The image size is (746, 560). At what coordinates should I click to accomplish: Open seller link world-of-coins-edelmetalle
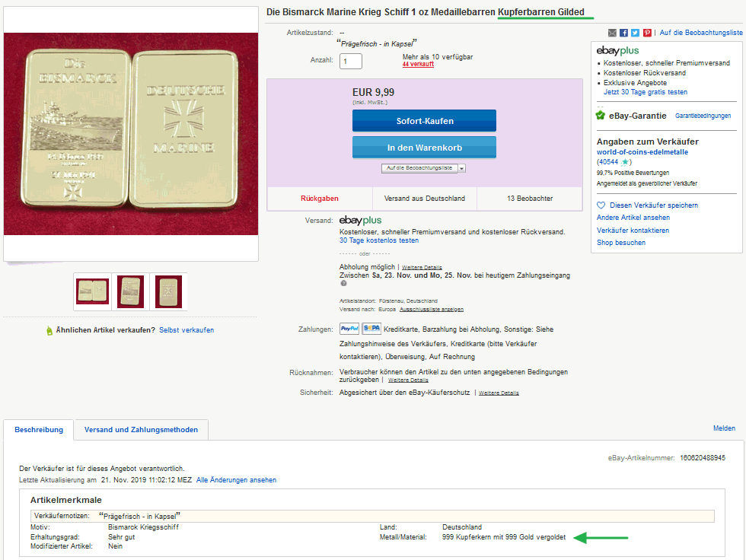[x=642, y=152]
